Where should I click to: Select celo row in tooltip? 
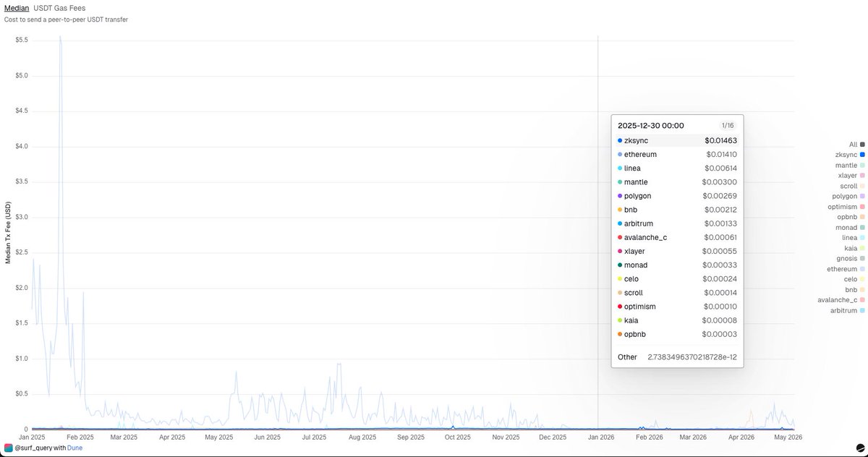[x=677, y=279]
